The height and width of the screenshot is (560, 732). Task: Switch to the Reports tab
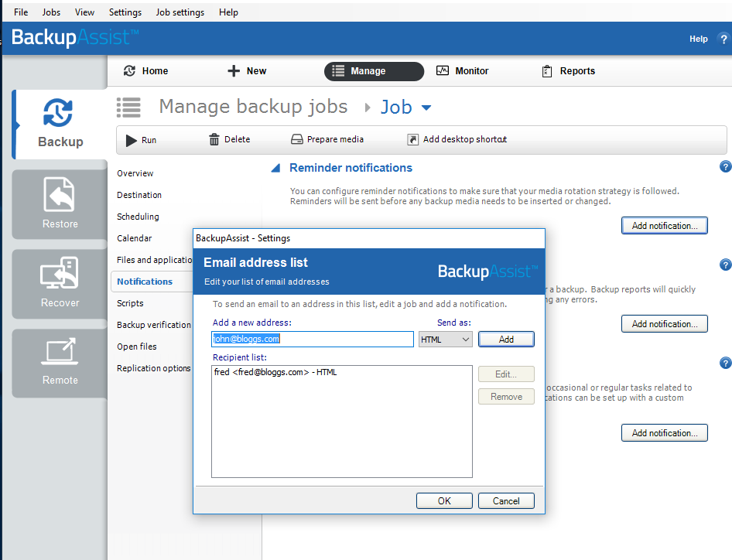click(x=568, y=71)
